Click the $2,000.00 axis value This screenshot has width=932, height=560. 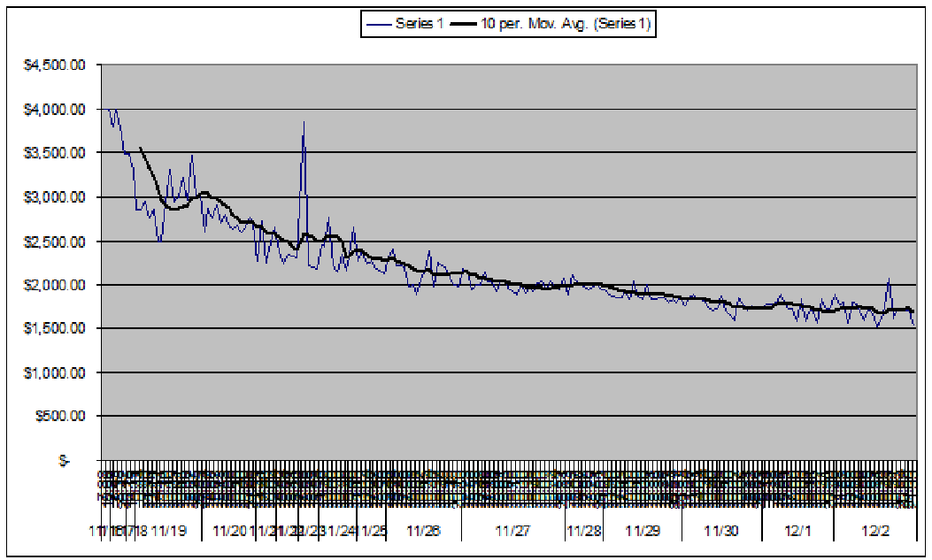pyautogui.click(x=57, y=285)
